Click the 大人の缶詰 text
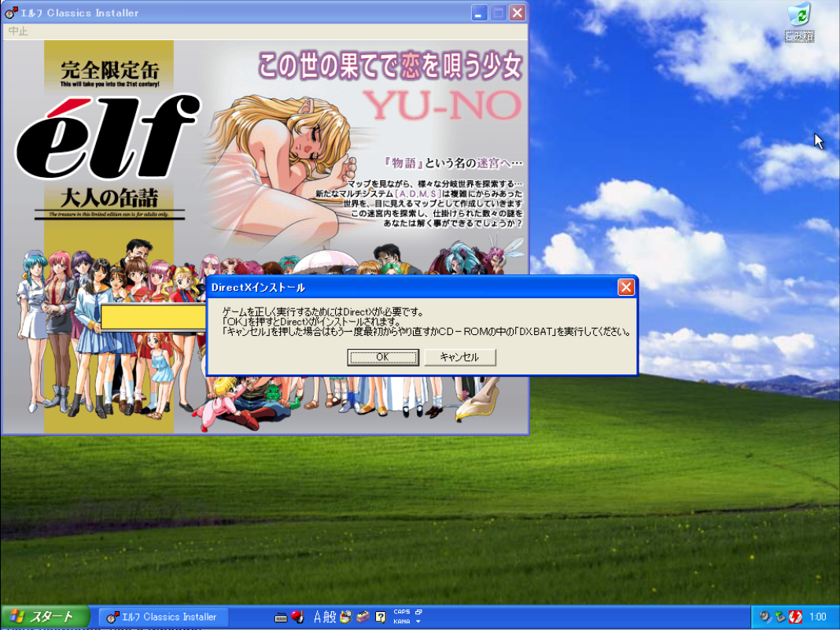 point(109,198)
